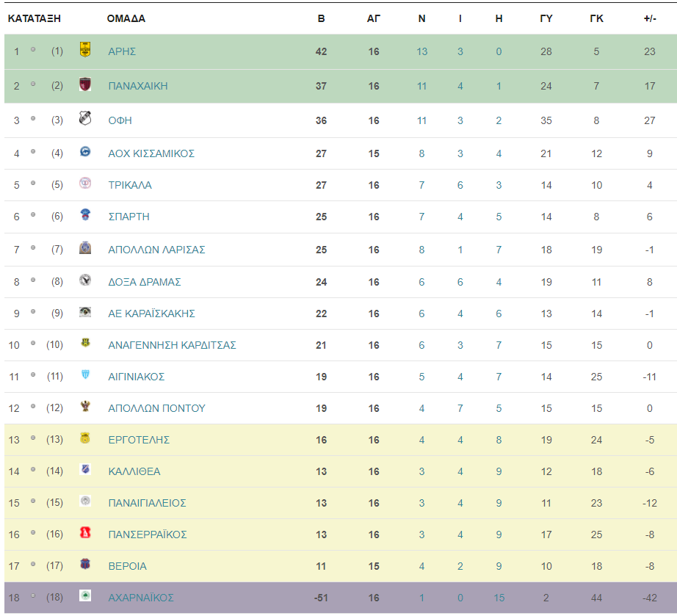This screenshot has width=677, height=616.
Task: Click the ΚΑΤΑΤΑΞΗ column header
Action: tap(34, 18)
